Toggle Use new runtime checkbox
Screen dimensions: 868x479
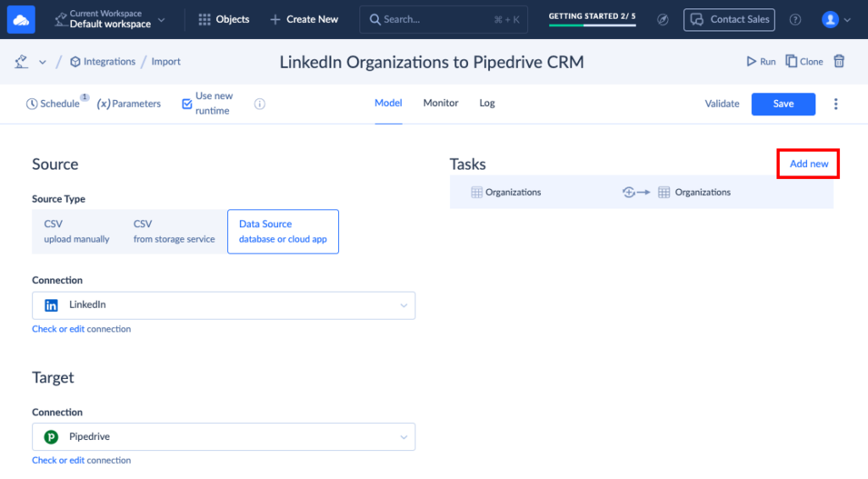(186, 103)
